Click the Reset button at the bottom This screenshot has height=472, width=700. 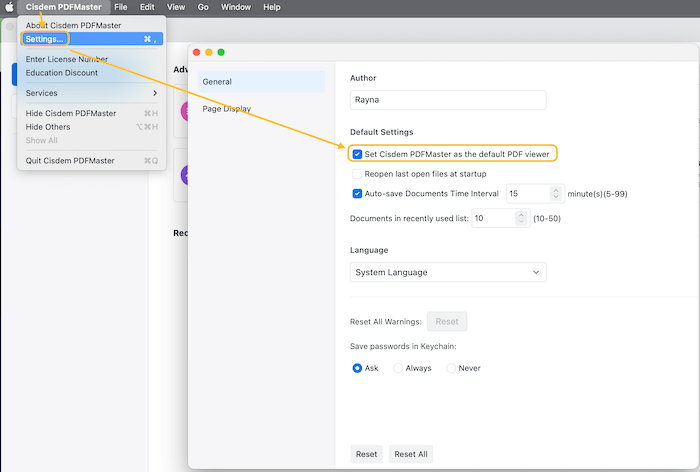click(367, 454)
